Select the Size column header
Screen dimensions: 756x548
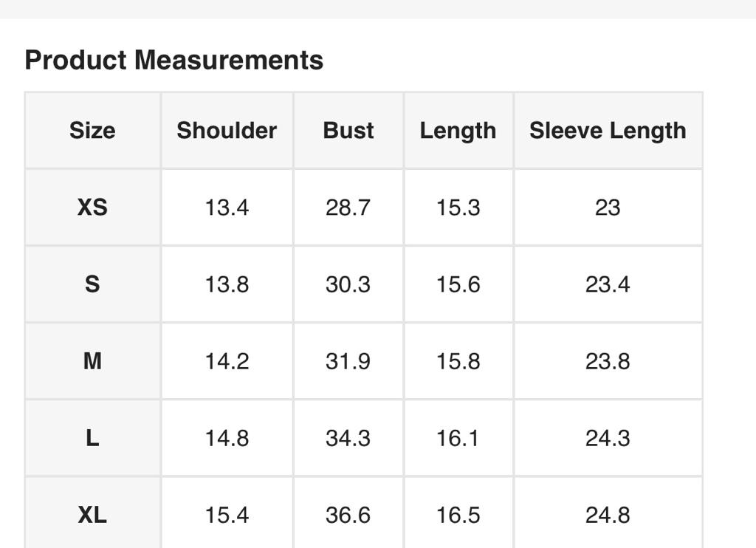pyautogui.click(x=92, y=131)
